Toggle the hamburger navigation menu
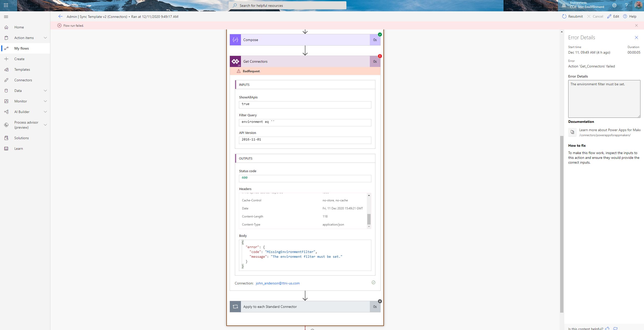 point(6,17)
